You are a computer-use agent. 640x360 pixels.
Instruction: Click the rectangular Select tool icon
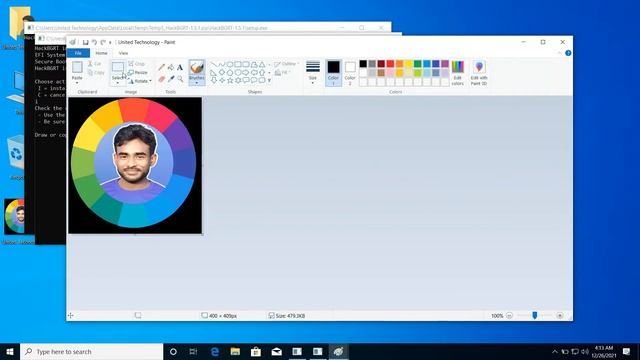[x=118, y=67]
